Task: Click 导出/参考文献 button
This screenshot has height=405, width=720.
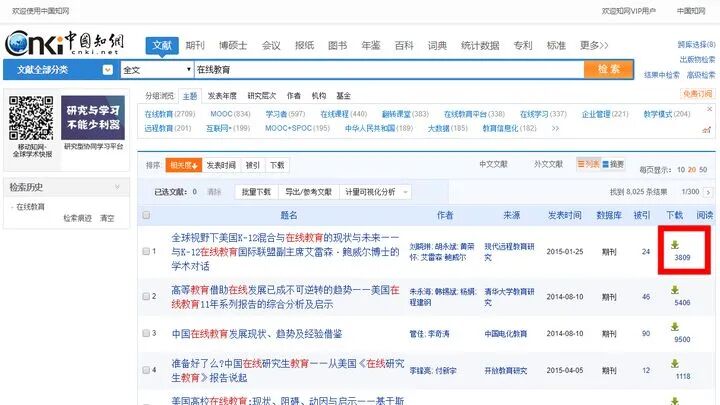Action: [x=309, y=192]
